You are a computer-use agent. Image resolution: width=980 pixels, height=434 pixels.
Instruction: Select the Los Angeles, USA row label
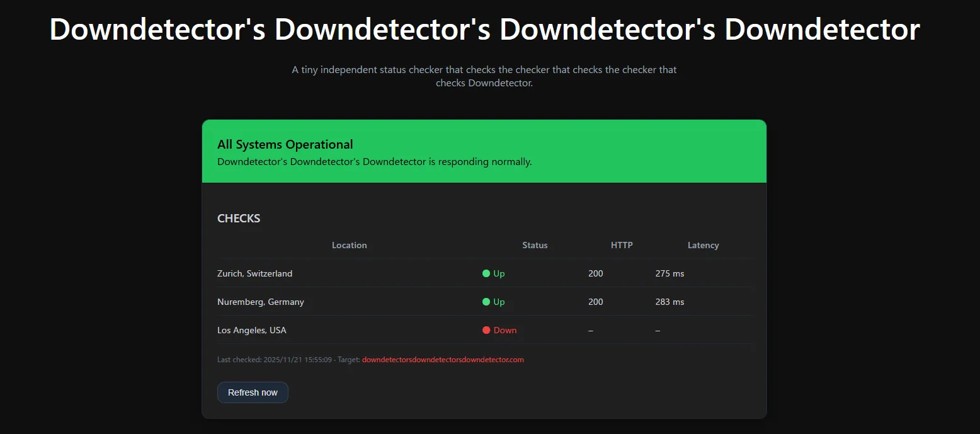click(x=251, y=330)
